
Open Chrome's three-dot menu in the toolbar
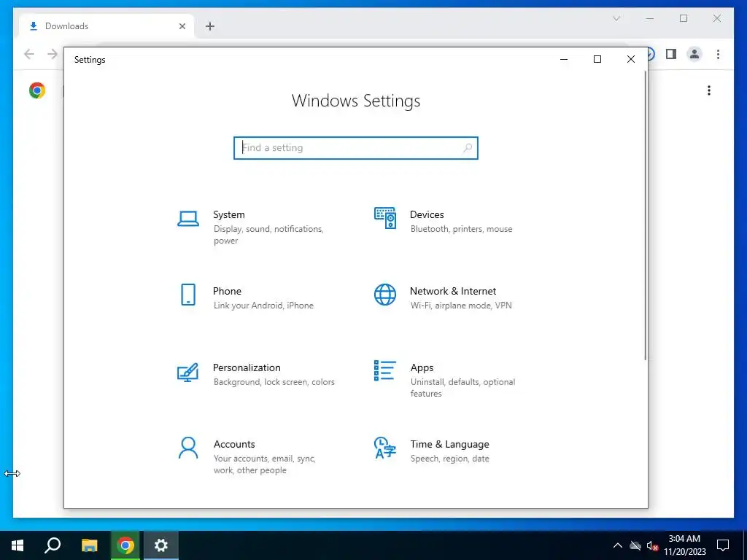(x=718, y=54)
